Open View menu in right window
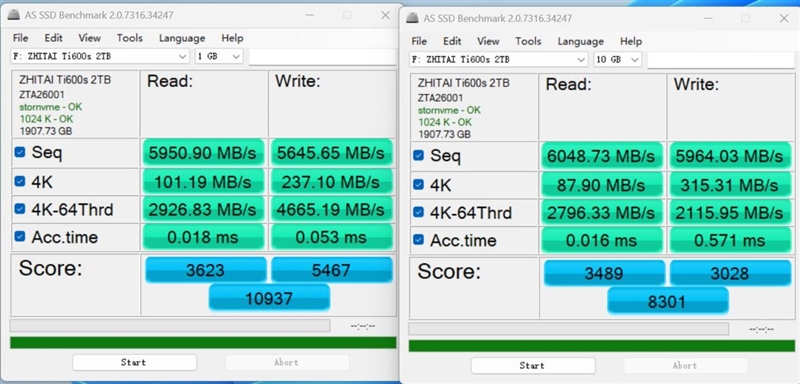Image resolution: width=800 pixels, height=384 pixels. coord(488,41)
